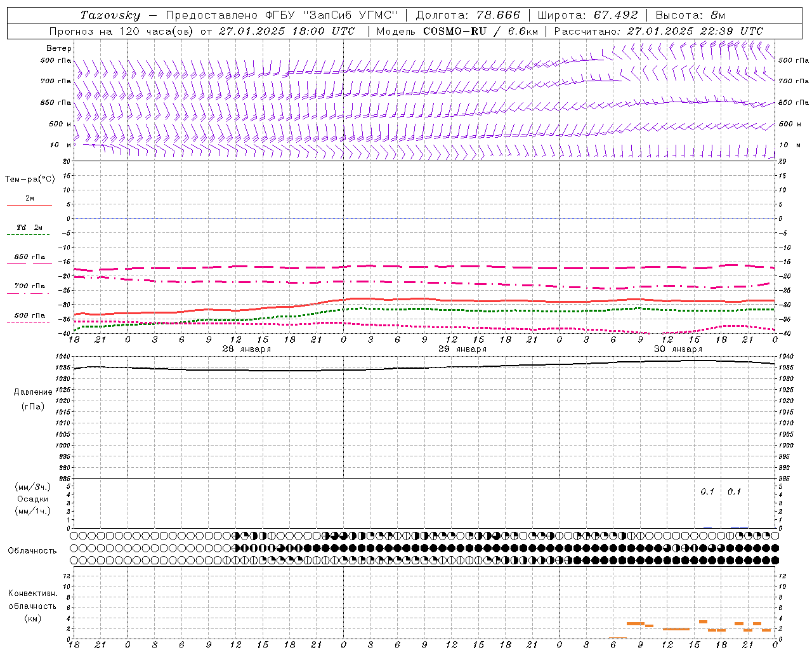Click the "30 января" date label
The width and height of the screenshot is (812, 650).
[x=678, y=349]
